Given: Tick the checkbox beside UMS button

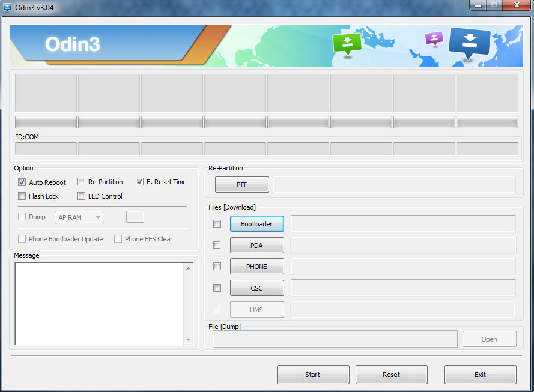Looking at the screenshot, I should point(216,309).
